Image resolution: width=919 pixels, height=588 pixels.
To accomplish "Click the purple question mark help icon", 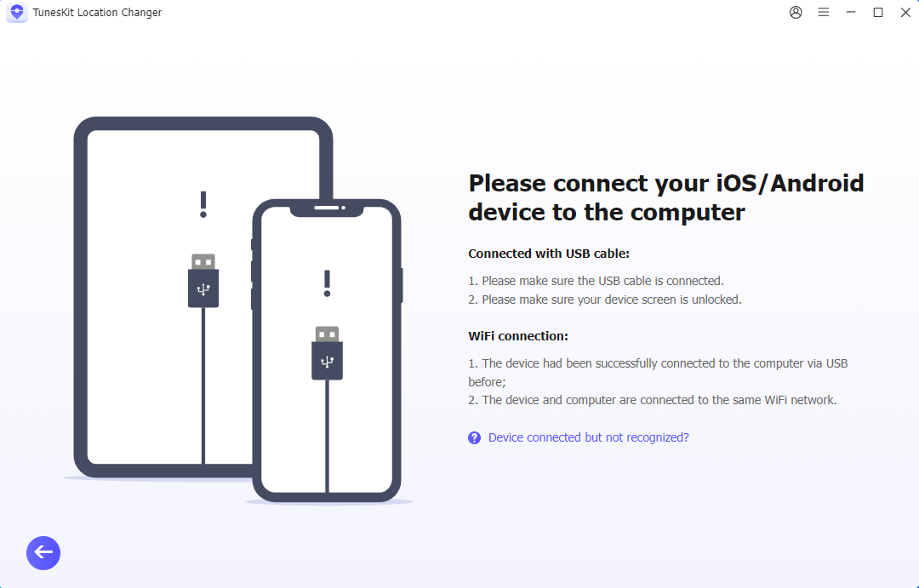I will click(475, 437).
